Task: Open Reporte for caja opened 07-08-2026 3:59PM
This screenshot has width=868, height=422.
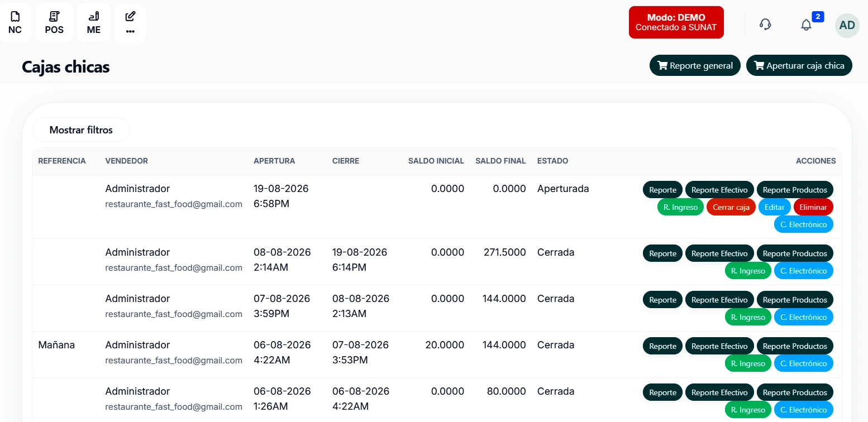Action: coord(663,300)
